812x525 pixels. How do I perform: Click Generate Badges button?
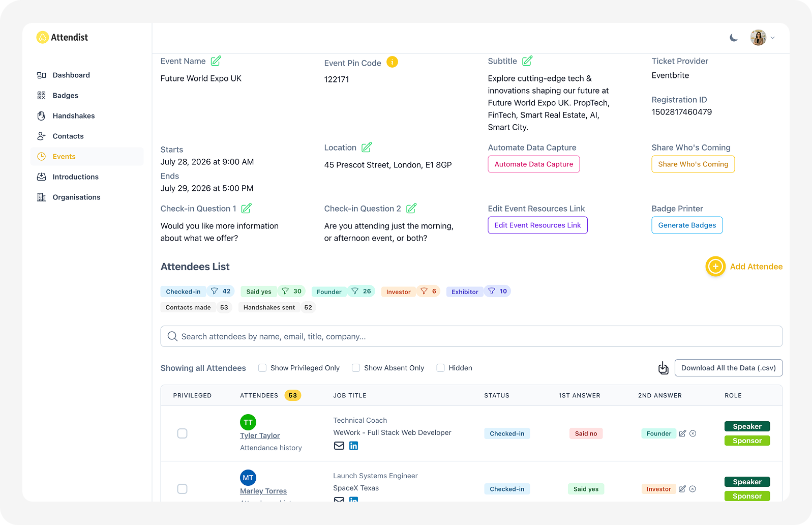pos(687,225)
